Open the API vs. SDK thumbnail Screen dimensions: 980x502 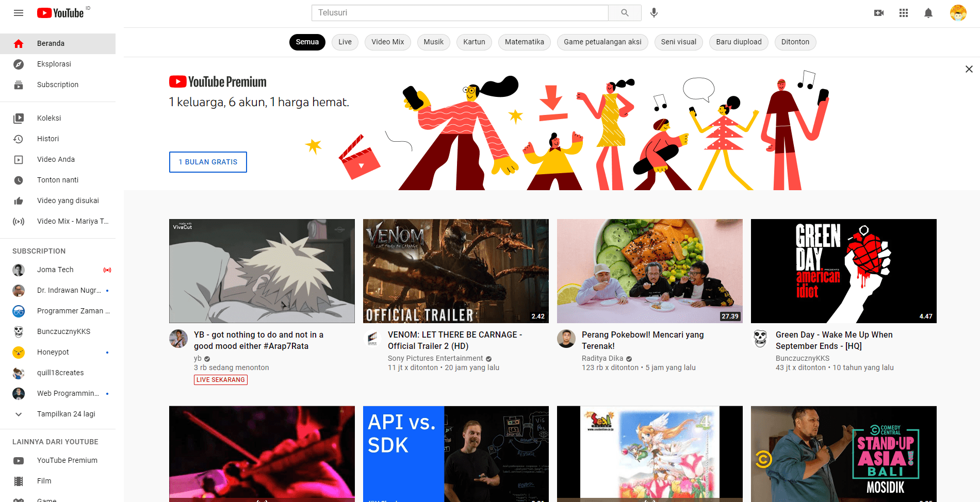456,454
